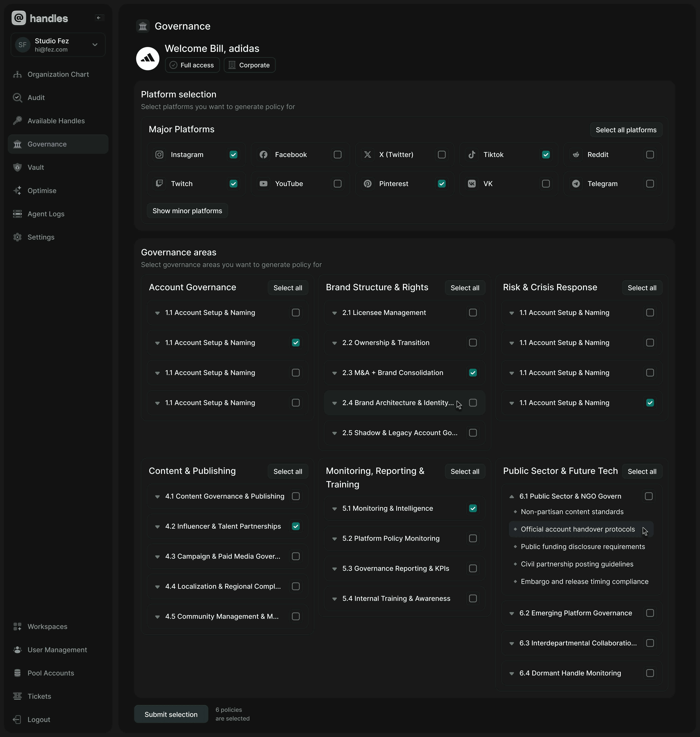Expand 5.2 Platform Policy Monitoring arrow
Viewport: 700px width, 737px height.
pyautogui.click(x=334, y=539)
